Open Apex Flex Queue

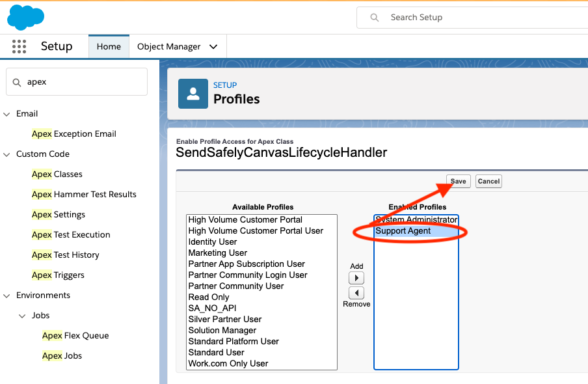[75, 336]
